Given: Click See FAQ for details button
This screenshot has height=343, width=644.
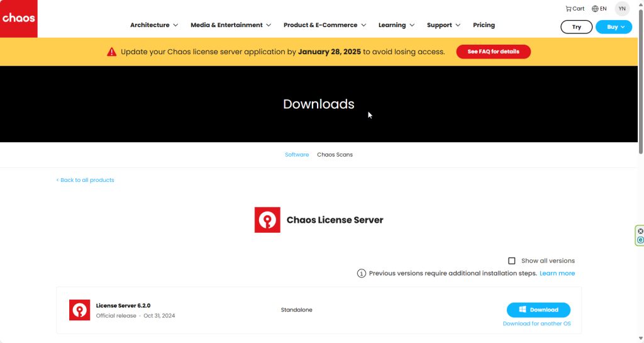Looking at the screenshot, I should (x=493, y=52).
